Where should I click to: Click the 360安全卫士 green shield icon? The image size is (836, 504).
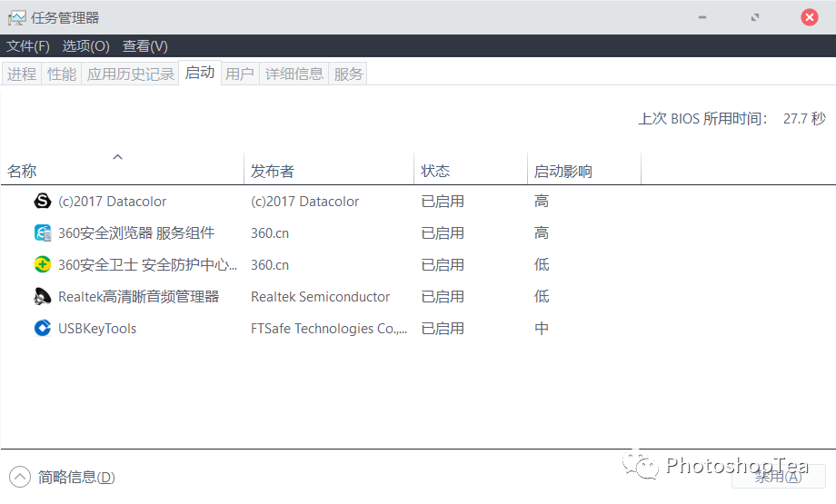(x=43, y=264)
